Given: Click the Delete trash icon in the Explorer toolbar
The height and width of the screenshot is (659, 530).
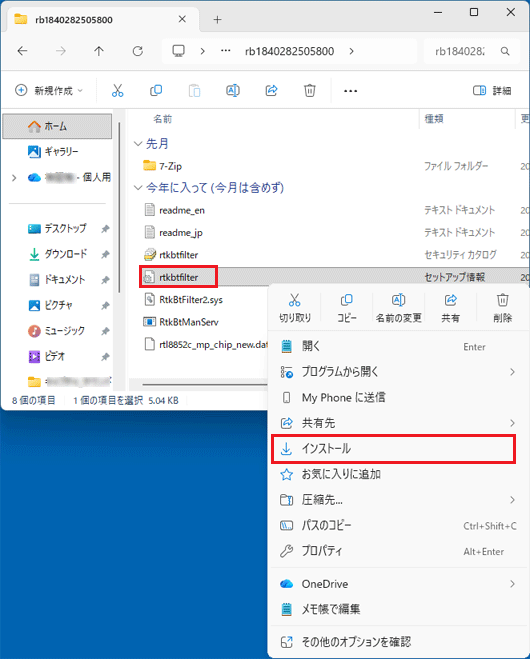Looking at the screenshot, I should 310,90.
